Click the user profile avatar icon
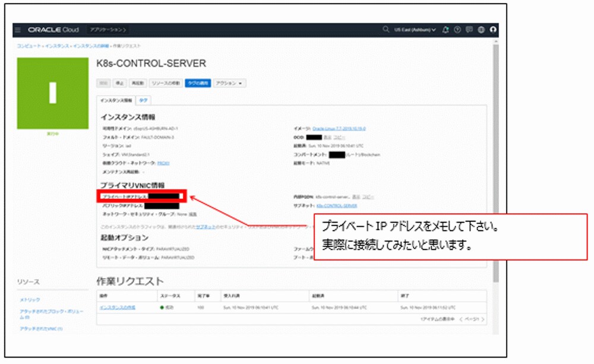This screenshot has height=364, width=594. (493, 28)
